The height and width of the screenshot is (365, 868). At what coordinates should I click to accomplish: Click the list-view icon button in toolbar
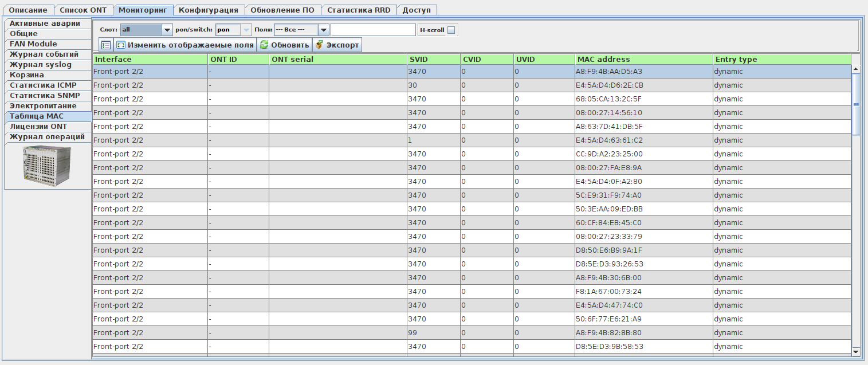point(106,45)
